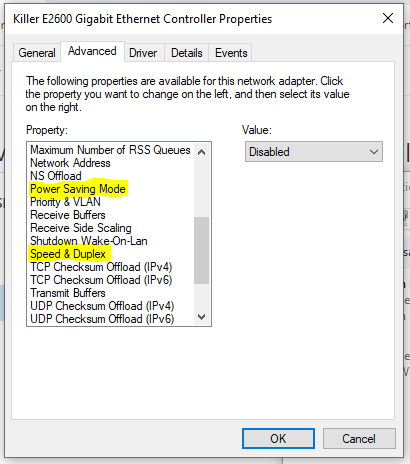Image resolution: width=410 pixels, height=464 pixels.
Task: Go to the Details tab
Action: (186, 53)
